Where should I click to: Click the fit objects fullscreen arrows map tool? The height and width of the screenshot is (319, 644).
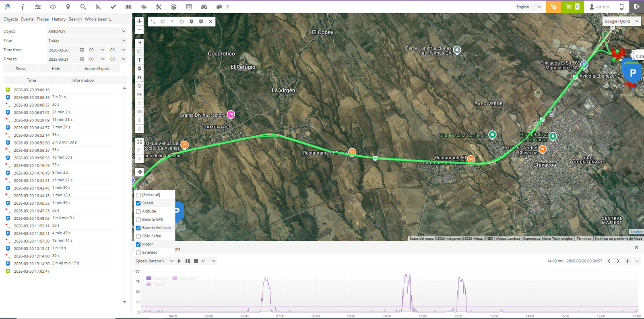pyautogui.click(x=140, y=142)
